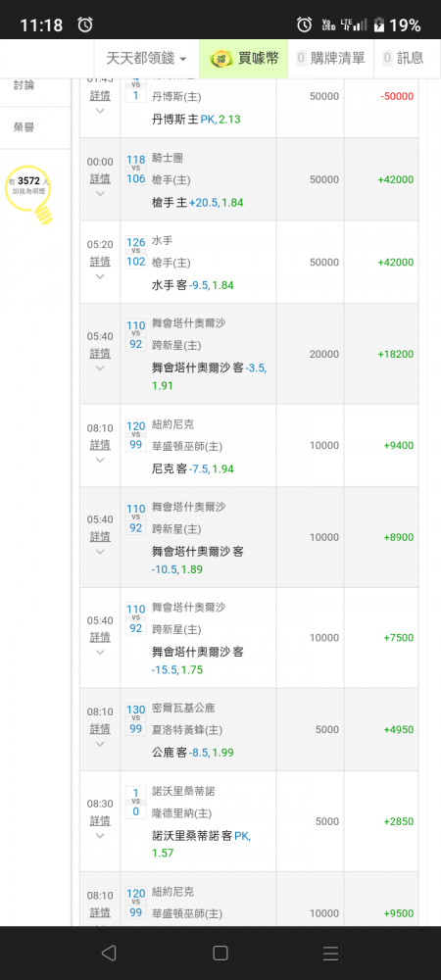The image size is (441, 980).
Task: Tap the 118 vs 106 score box
Action: pyautogui.click(x=135, y=169)
